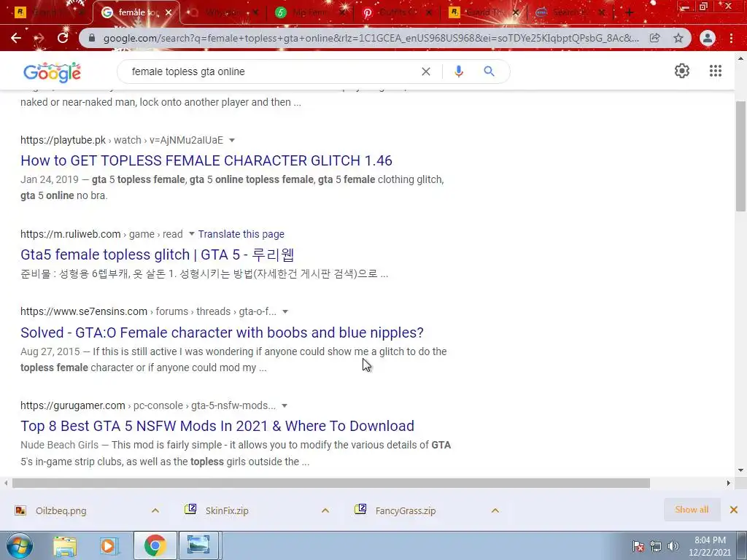This screenshot has width=747, height=560.
Task: Click Show all downloads
Action: [692, 510]
